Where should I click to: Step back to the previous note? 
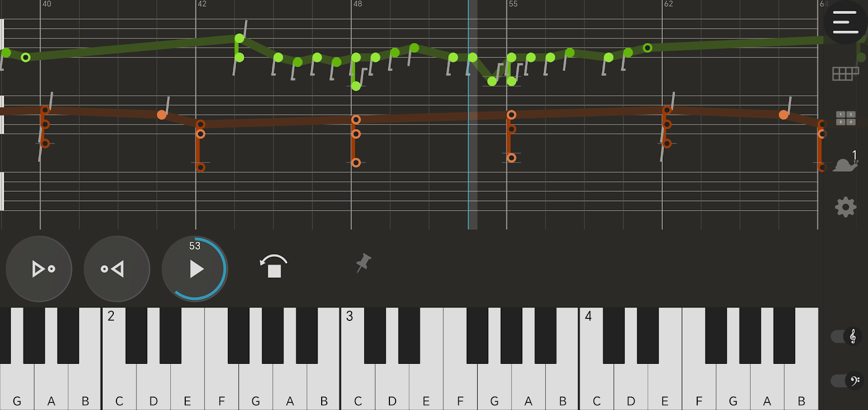pos(117,269)
